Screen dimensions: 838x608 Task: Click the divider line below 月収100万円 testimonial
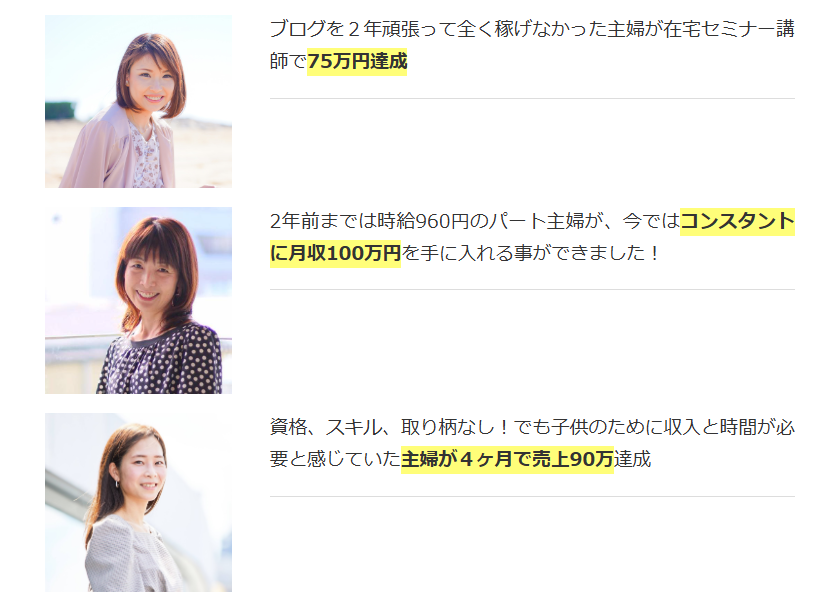pyautogui.click(x=532, y=290)
